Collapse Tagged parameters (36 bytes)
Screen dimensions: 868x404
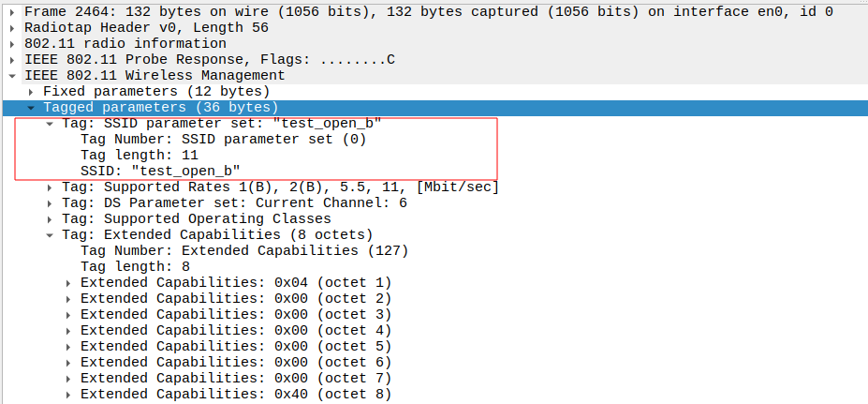(31, 108)
